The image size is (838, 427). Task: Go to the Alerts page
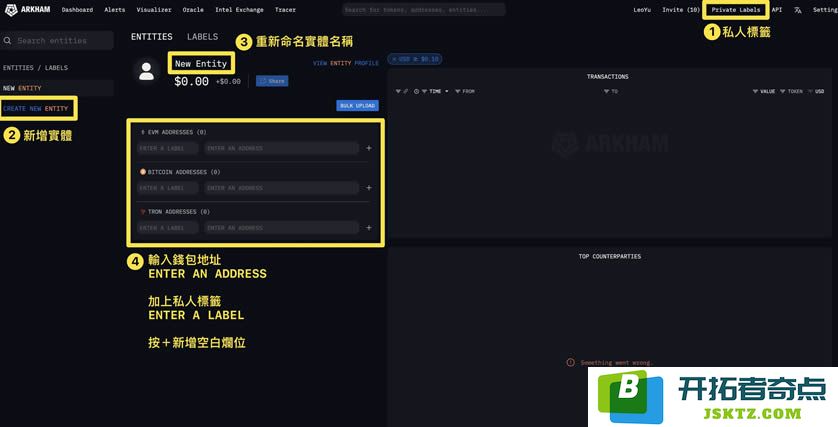tap(114, 10)
